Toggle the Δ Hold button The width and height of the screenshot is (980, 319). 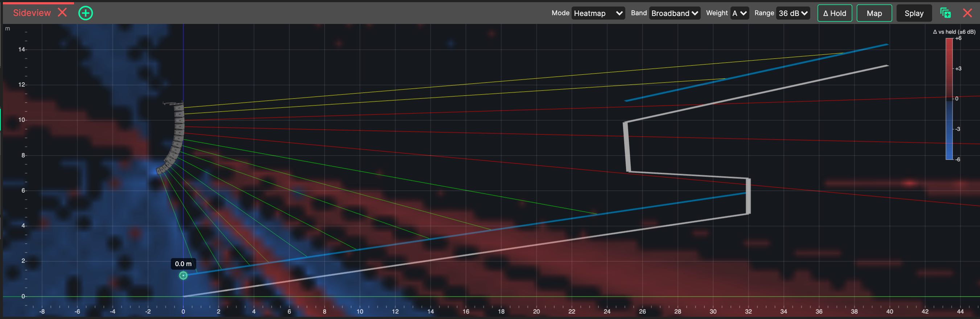(835, 13)
